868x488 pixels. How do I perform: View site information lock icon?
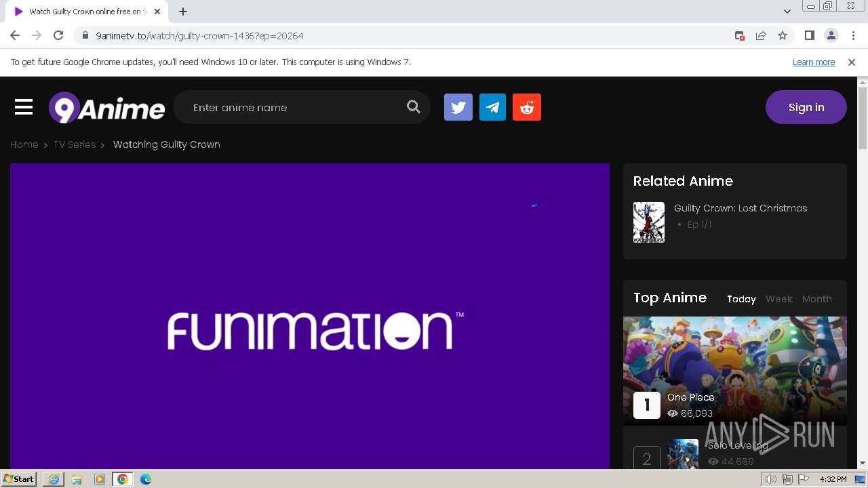click(85, 36)
